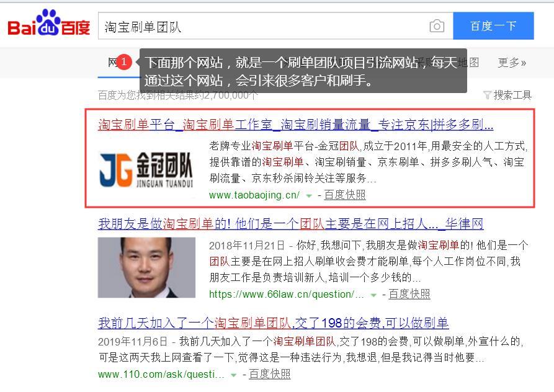Image resolution: width=554 pixels, height=392 pixels.
Task: Click the 金冠团队 JG logo thumbnail
Action: (146, 169)
